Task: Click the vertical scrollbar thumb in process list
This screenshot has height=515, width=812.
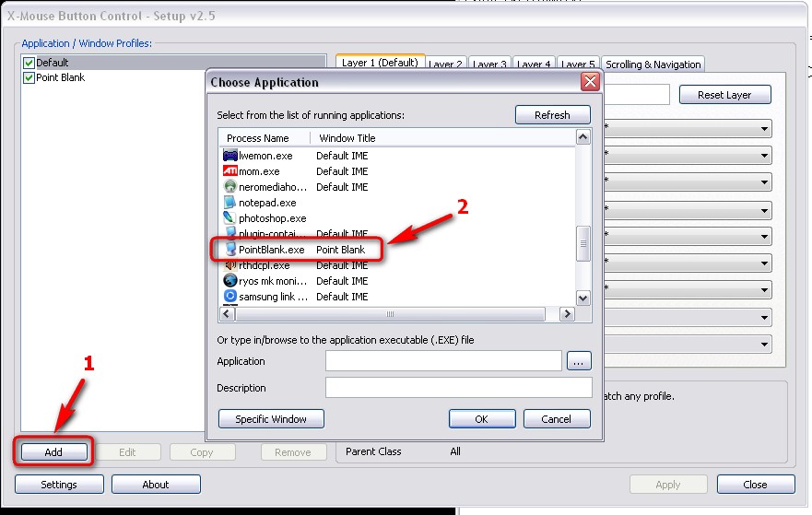Action: 583,244
